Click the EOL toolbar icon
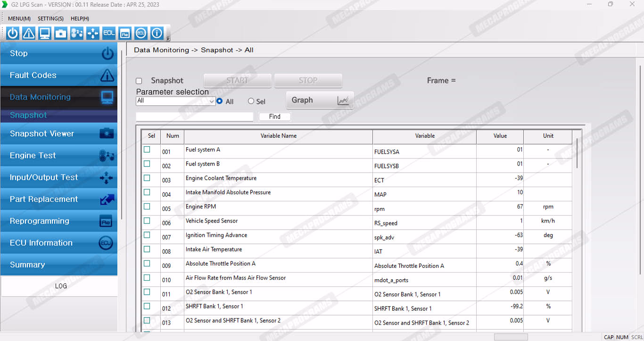The image size is (644, 341). (x=109, y=33)
